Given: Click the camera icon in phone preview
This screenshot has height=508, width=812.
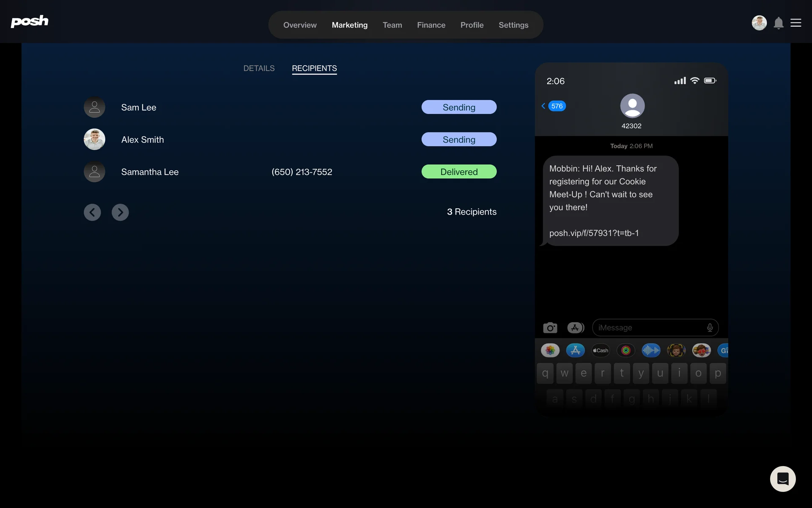Looking at the screenshot, I should (550, 328).
